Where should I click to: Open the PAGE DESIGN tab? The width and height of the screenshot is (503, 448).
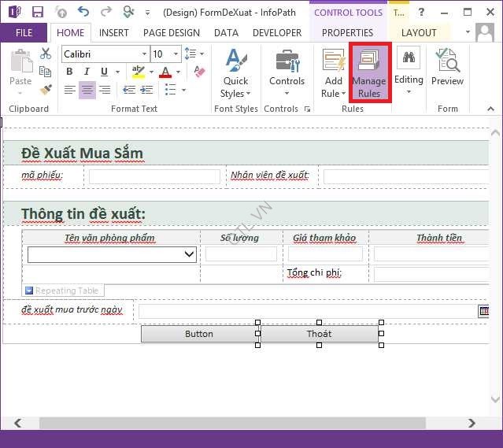click(x=172, y=32)
